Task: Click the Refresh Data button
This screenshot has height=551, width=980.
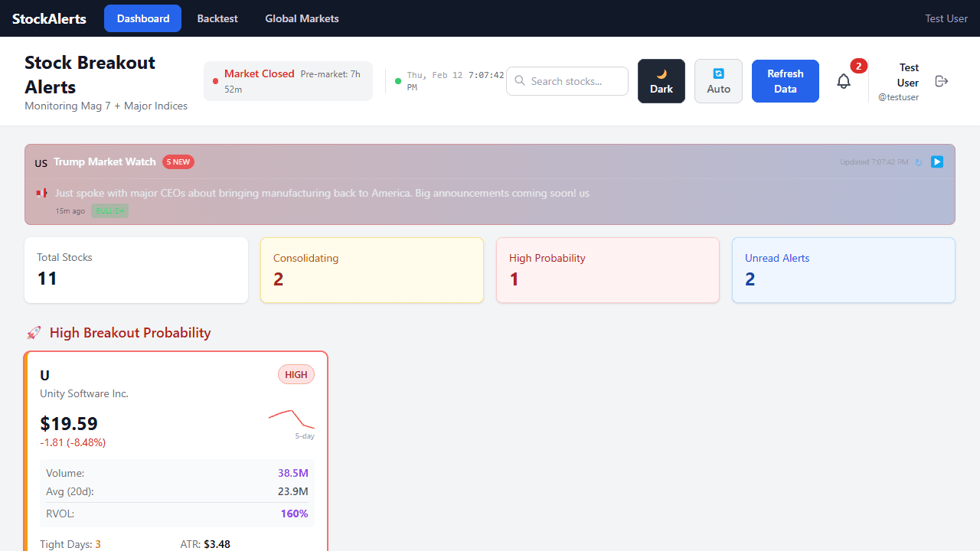Action: tap(785, 81)
